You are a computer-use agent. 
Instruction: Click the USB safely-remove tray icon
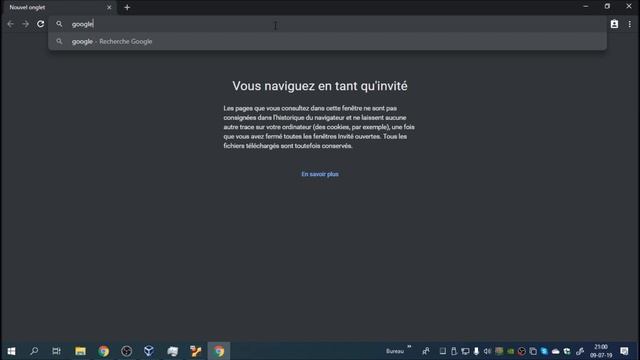click(x=453, y=351)
